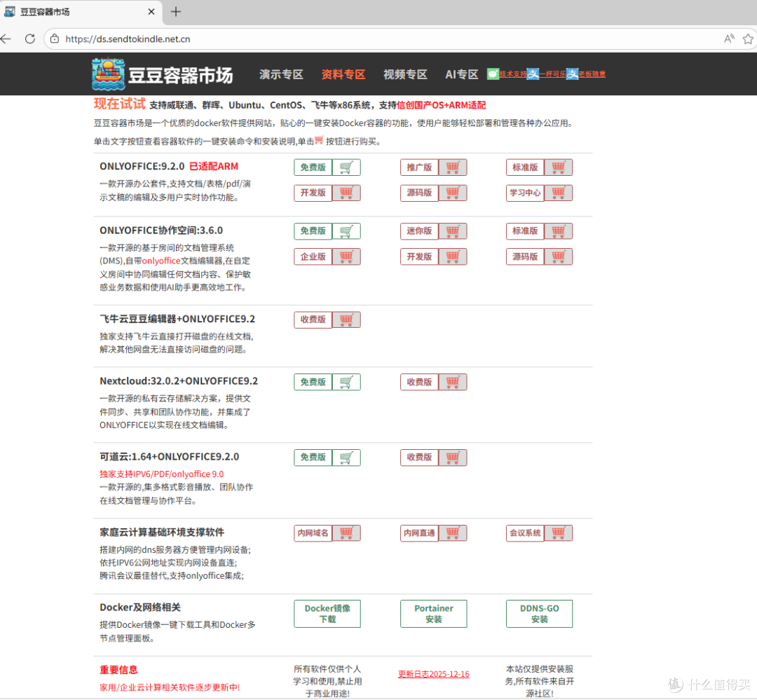View site info via lock icon
The height and width of the screenshot is (700, 757).
(55, 39)
